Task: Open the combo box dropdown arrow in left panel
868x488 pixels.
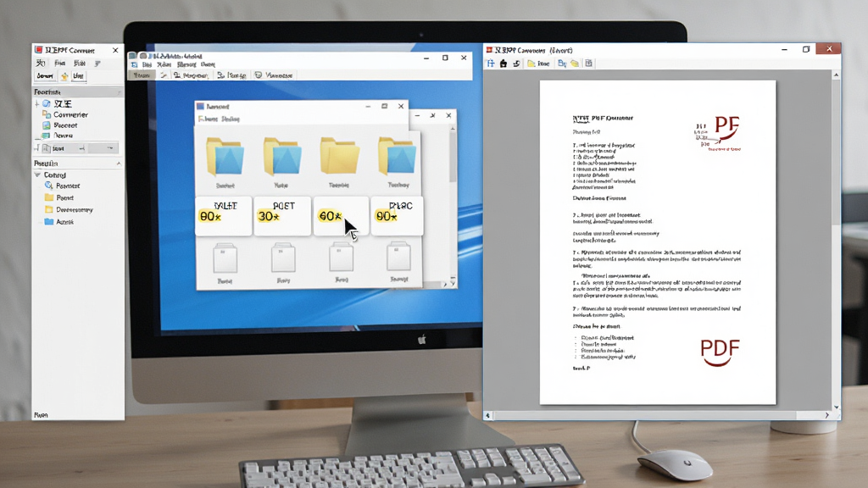Action: [110, 148]
